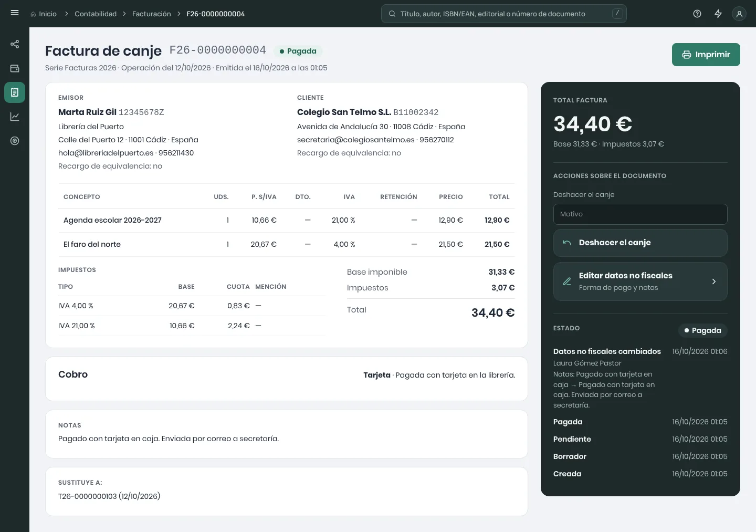This screenshot has width=756, height=532.
Task: Click the magnifier icon in the search bar
Action: click(x=392, y=14)
